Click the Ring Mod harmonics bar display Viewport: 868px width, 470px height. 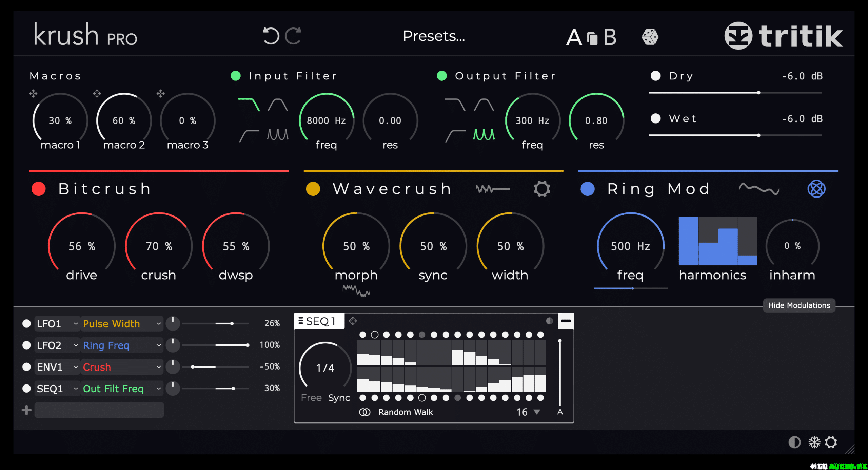pyautogui.click(x=717, y=241)
